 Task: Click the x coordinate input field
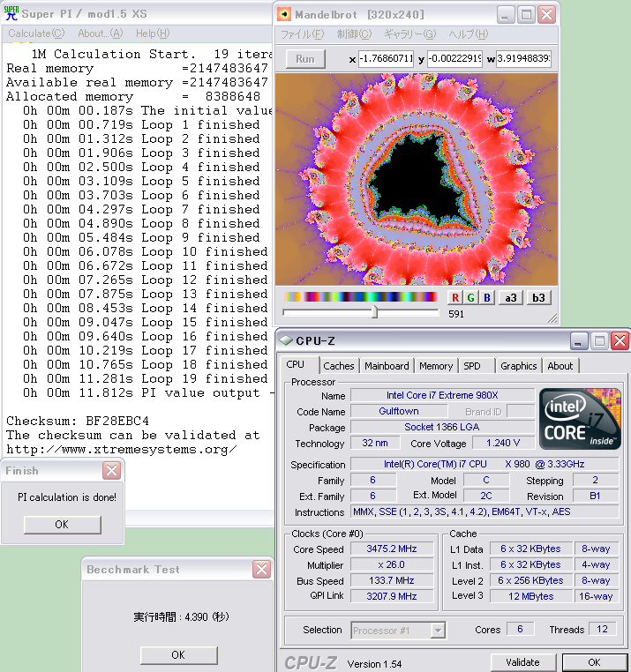(386, 58)
